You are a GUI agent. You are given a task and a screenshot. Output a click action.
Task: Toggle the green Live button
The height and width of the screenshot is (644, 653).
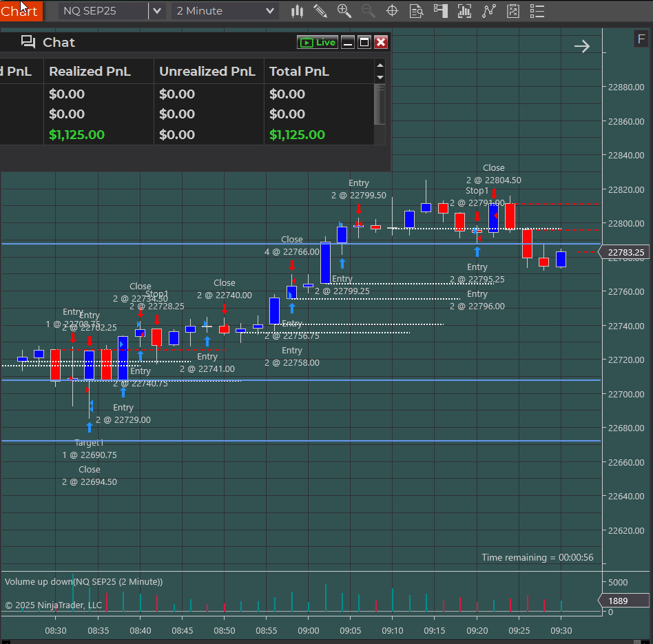[318, 42]
